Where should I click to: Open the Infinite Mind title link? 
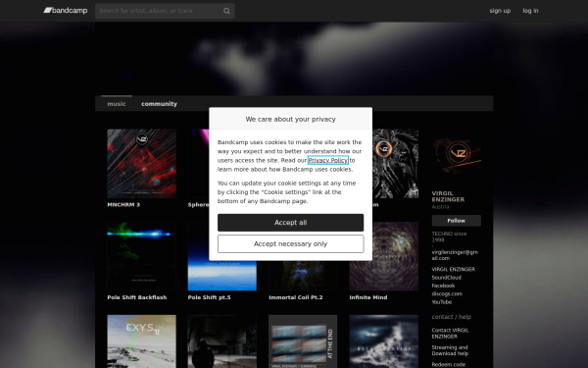pos(368,297)
